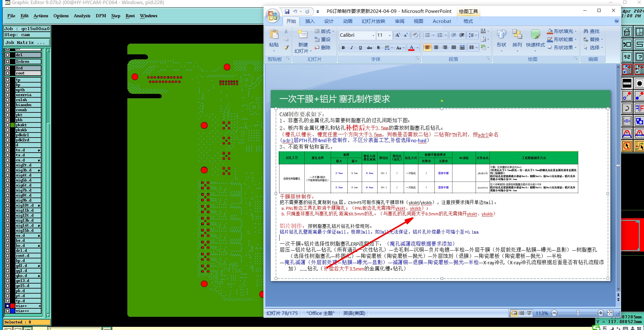Expand the Select (选择) dropdown
This screenshot has width=644, height=330.
coord(593,47)
